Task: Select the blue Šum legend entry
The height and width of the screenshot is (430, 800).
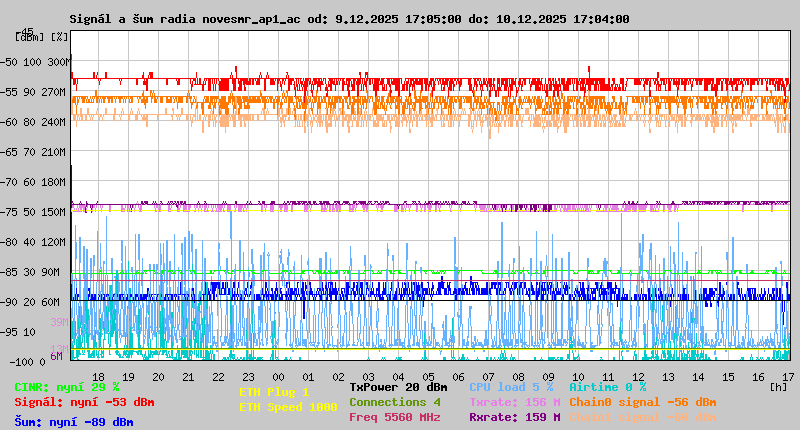Action: (73, 422)
